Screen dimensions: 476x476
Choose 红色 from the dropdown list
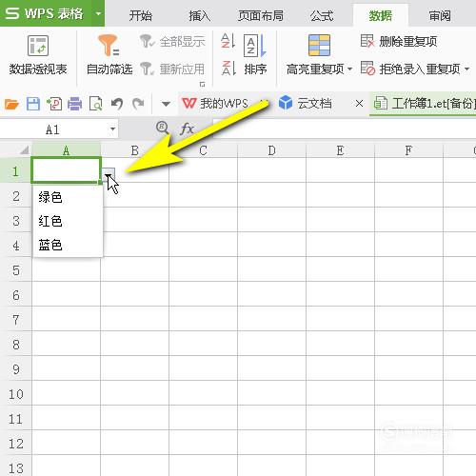tap(68, 221)
